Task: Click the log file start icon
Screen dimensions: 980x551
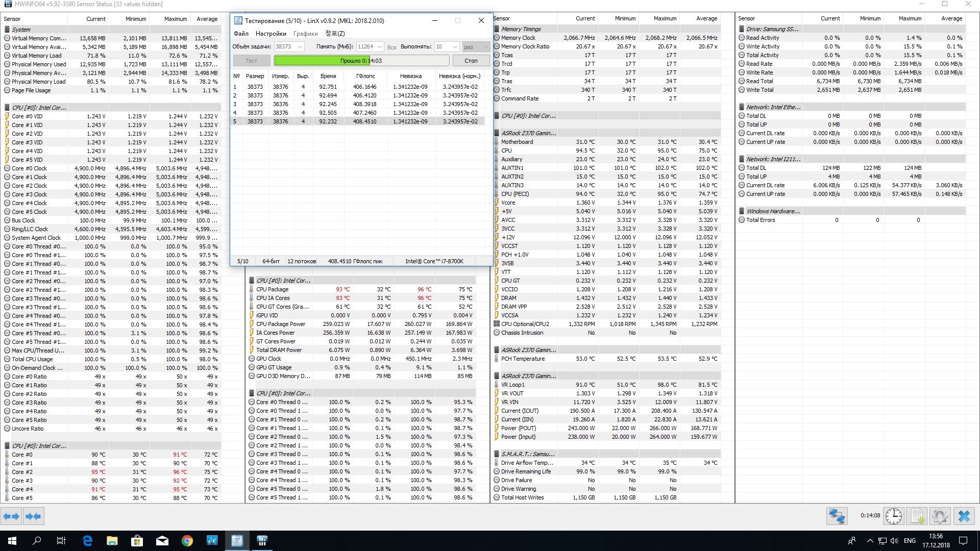Action: coord(917,516)
